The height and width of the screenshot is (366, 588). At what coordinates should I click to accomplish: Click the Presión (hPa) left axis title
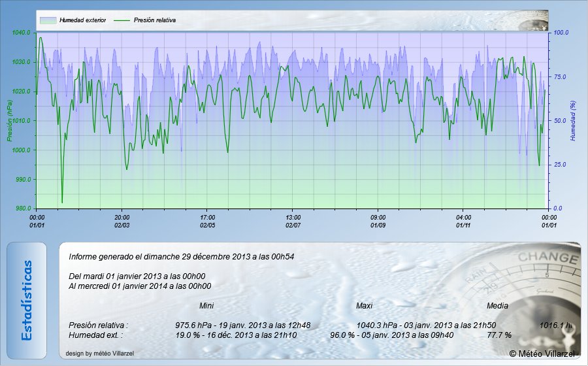[10, 121]
